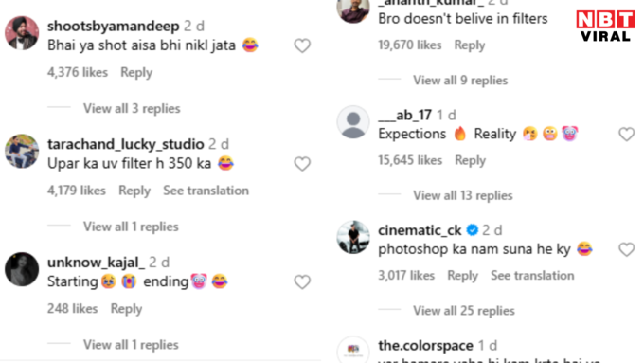Expand View all 13 replies
The image size is (644, 363).
[463, 195]
